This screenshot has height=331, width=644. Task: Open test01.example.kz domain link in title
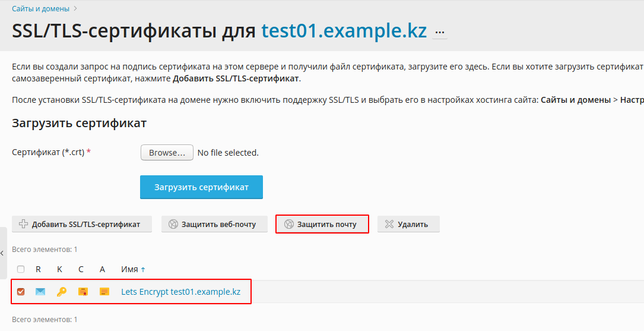(x=344, y=30)
